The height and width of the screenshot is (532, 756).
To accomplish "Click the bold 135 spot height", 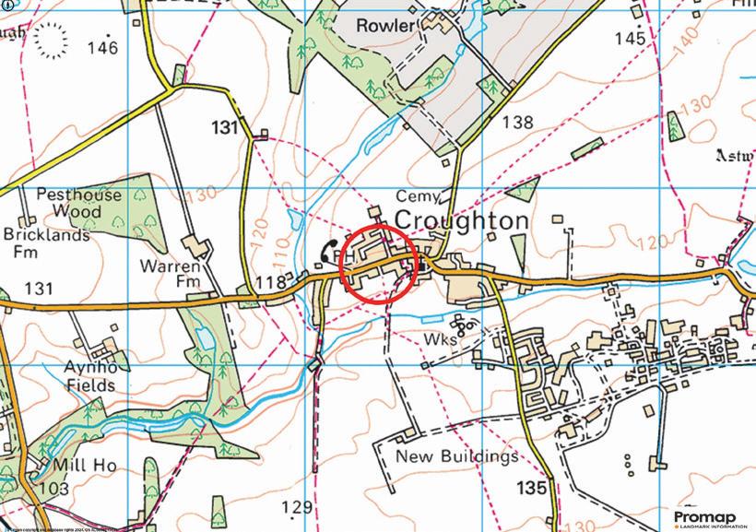I will (x=533, y=488).
